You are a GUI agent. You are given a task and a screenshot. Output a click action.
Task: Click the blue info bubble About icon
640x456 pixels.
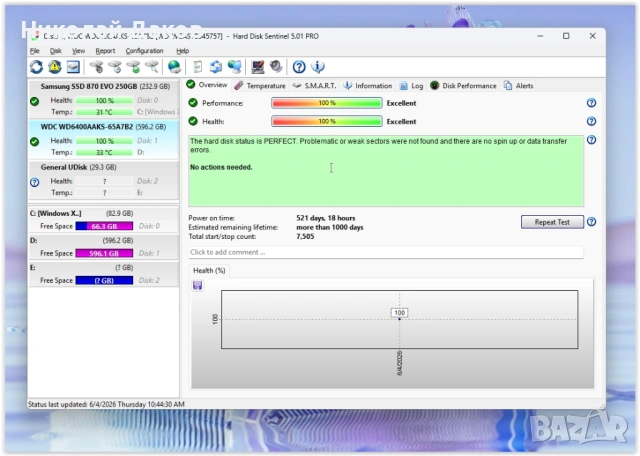click(318, 67)
